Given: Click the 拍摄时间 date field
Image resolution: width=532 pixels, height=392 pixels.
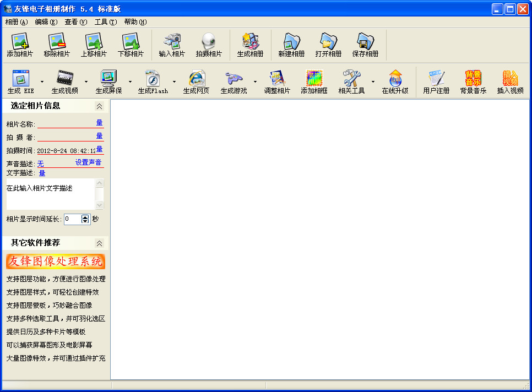Looking at the screenshot, I should pyautogui.click(x=66, y=151).
